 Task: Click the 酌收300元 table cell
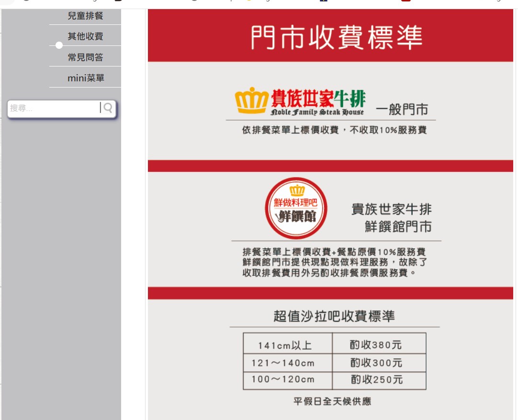pos(379,363)
